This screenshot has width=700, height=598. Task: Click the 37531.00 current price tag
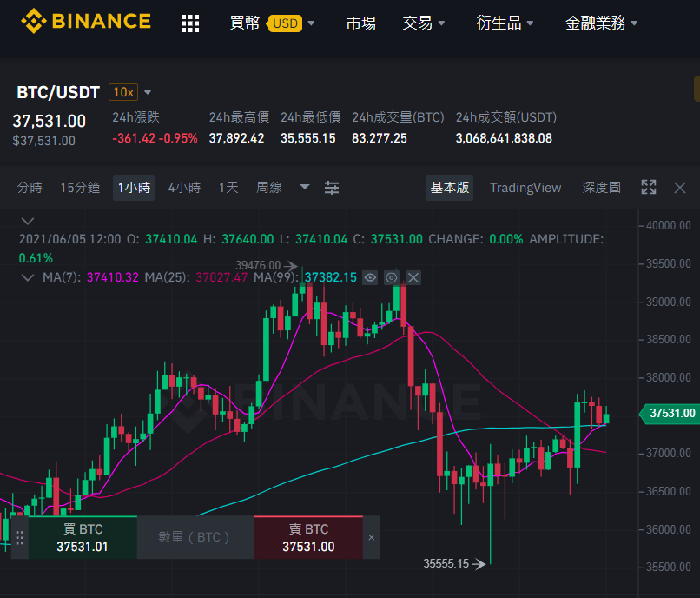[670, 414]
